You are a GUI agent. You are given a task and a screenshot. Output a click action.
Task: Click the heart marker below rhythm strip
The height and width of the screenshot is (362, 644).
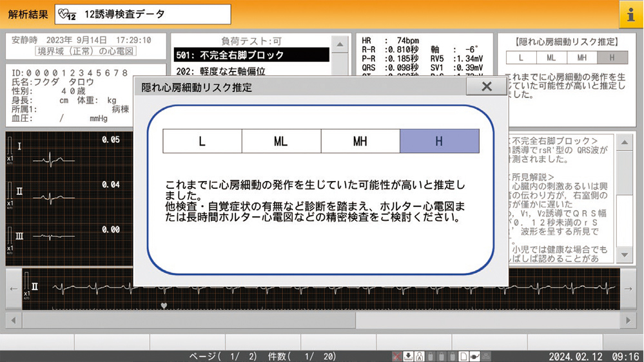164,306
